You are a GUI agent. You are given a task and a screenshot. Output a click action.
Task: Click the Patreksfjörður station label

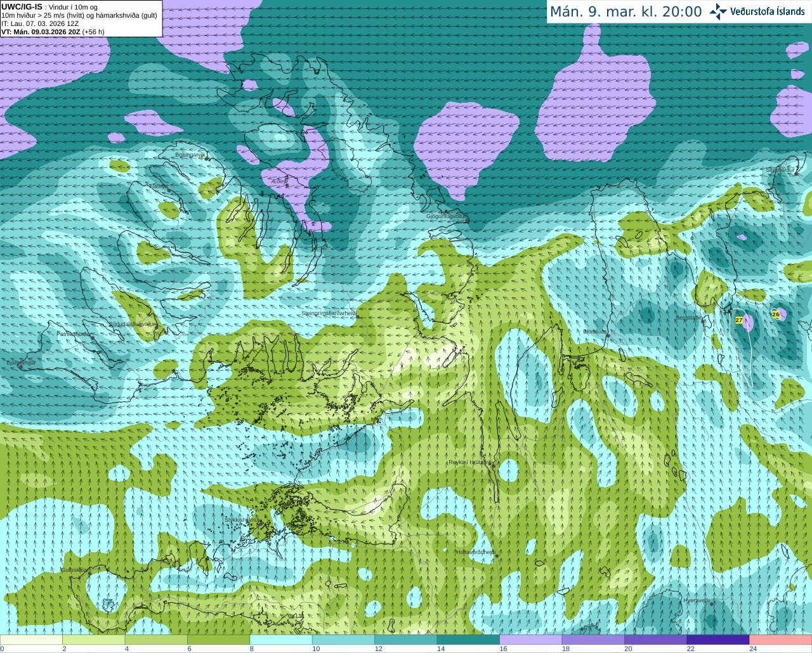74,333
